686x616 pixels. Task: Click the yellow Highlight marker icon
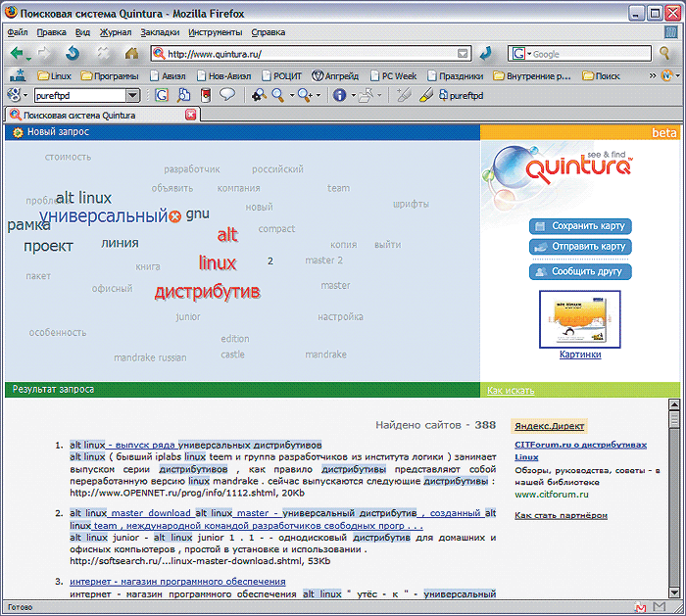425,95
